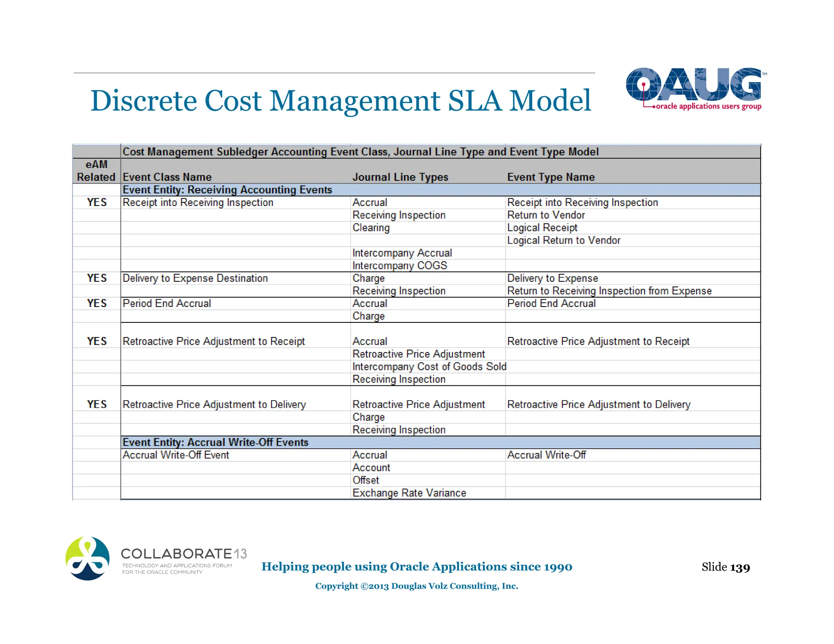Click 'Return to Receiving Inspection from Expense'
This screenshot has width=834, height=644.
click(609, 291)
